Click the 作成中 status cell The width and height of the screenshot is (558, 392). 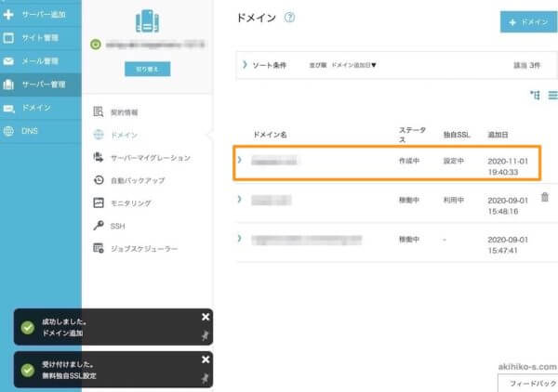point(409,161)
